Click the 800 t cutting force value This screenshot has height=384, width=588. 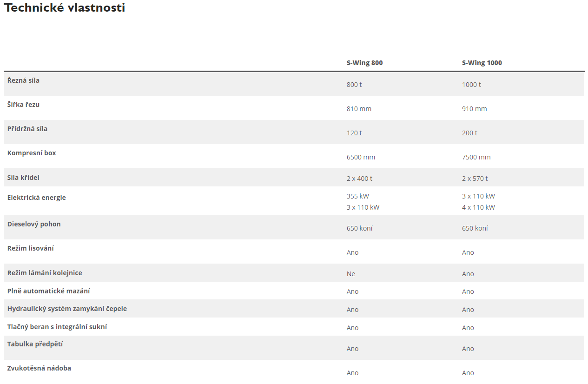(x=354, y=85)
